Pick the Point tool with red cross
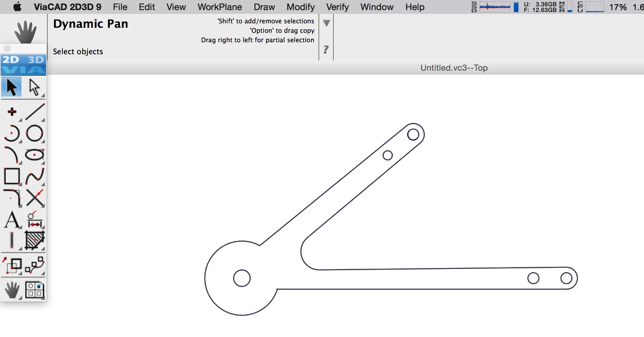This screenshot has height=337, width=644. [12, 112]
